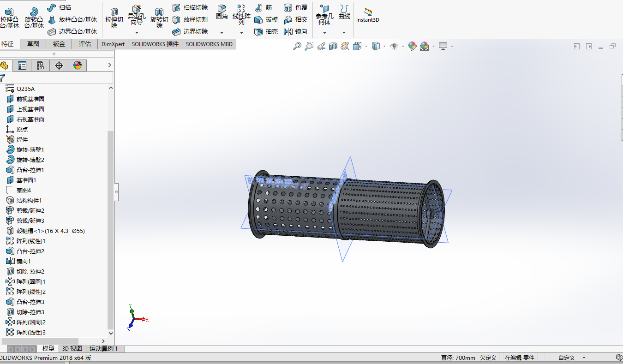Click the Section View icon

pos(333,46)
